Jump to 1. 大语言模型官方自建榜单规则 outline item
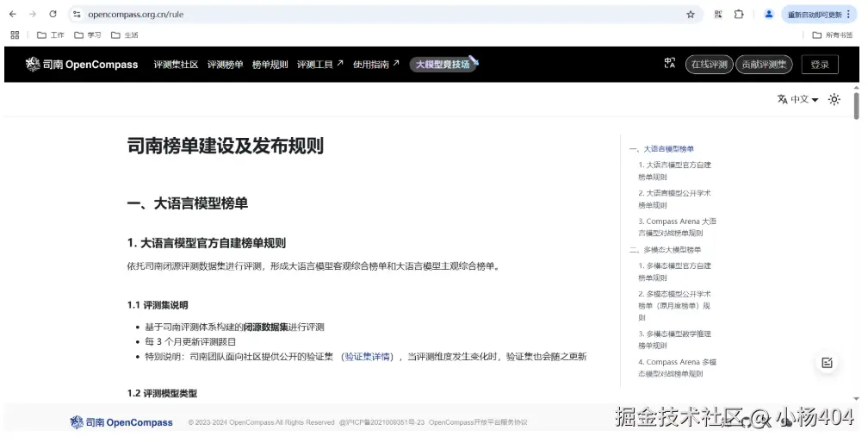868x443 pixels. click(x=674, y=171)
